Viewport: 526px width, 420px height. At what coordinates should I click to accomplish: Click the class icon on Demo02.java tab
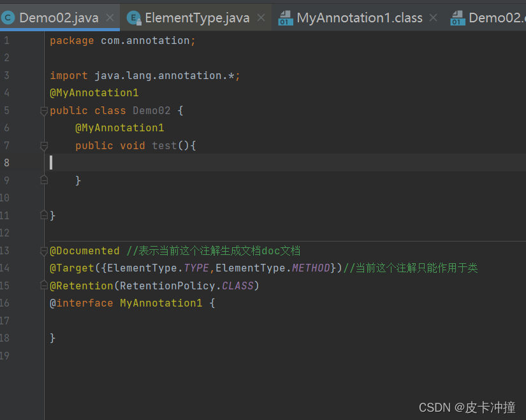click(x=8, y=18)
